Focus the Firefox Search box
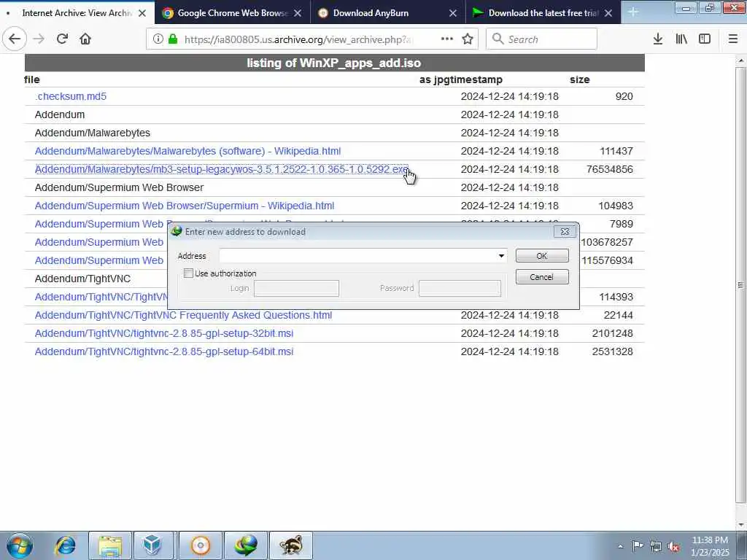Screen dimensions: 747x560 [542, 39]
